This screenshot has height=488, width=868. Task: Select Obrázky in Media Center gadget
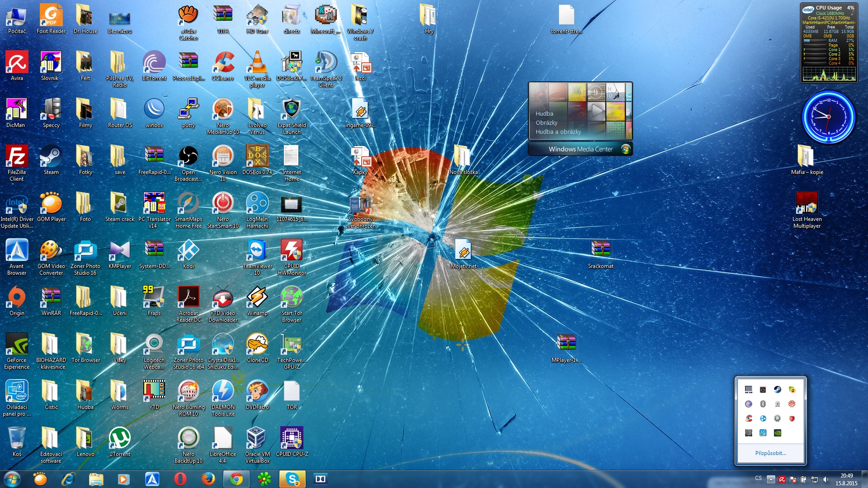(x=546, y=123)
